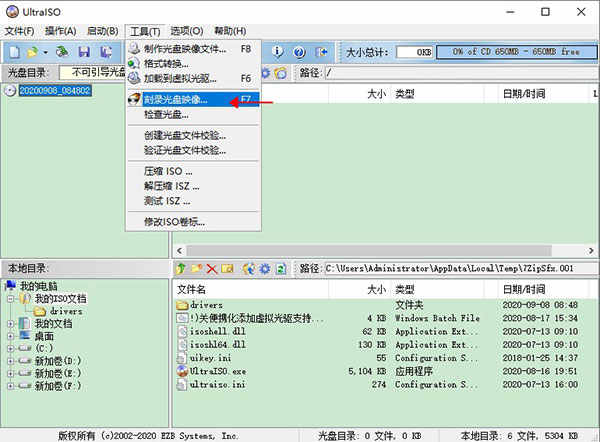Click the local pane's yellow folder rename icon
This screenshot has height=442, width=600.
point(227,269)
